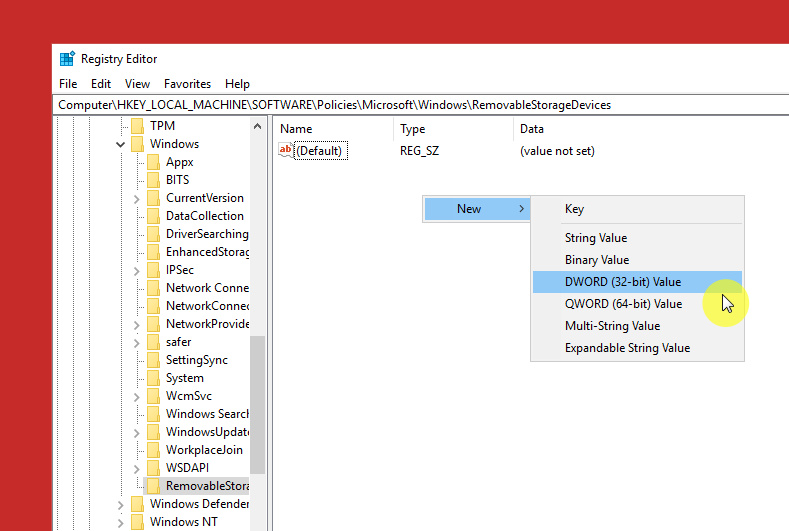Choose String Value from the submenu
Screen dimensions: 789x531
tap(637, 238)
